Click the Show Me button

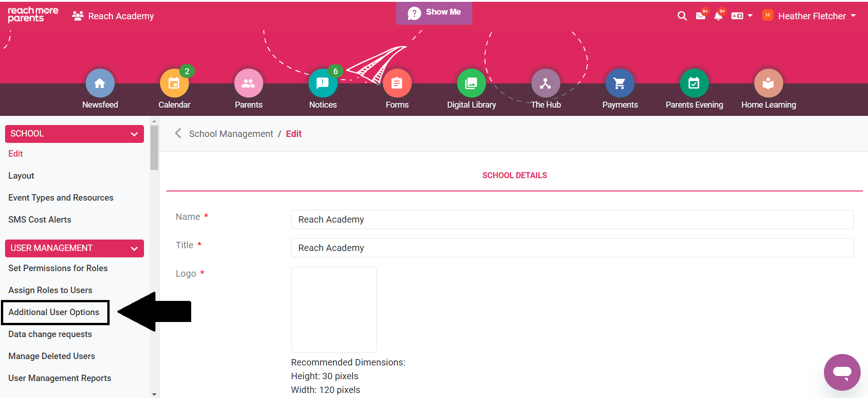[434, 13]
